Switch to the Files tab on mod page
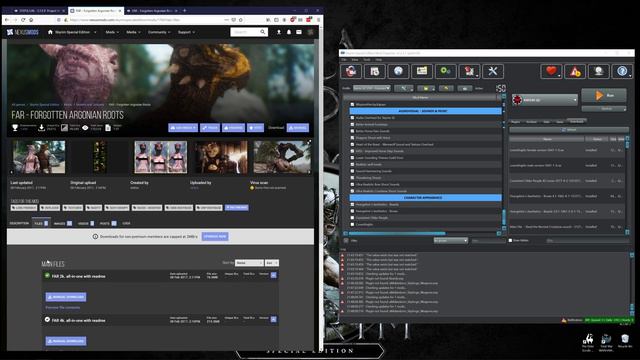This screenshot has width=640, height=360. tap(41, 223)
